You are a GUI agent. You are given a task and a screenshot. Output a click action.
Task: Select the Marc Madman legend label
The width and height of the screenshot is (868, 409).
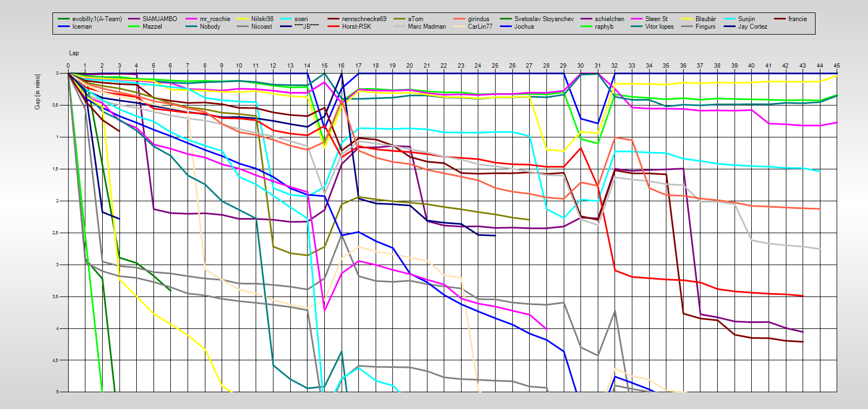tap(426, 27)
